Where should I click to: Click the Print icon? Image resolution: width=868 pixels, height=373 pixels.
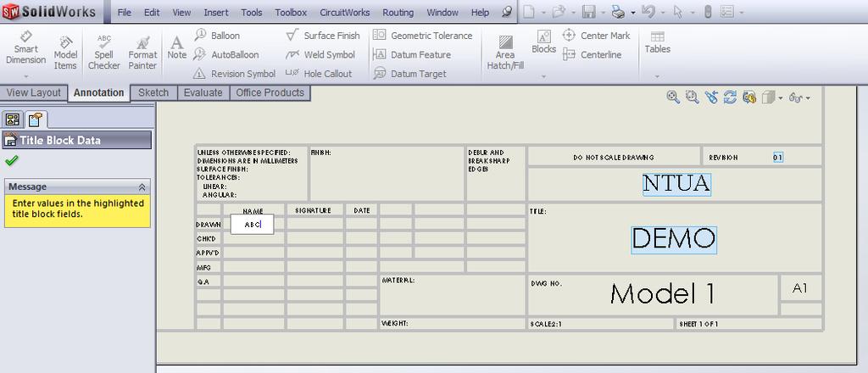[x=618, y=12]
